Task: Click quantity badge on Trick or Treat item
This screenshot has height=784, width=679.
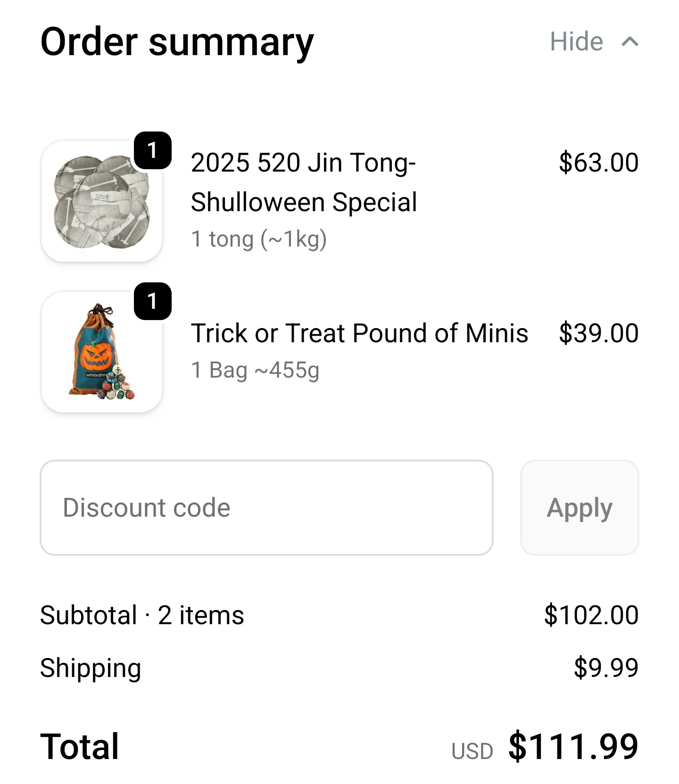Action: point(152,301)
